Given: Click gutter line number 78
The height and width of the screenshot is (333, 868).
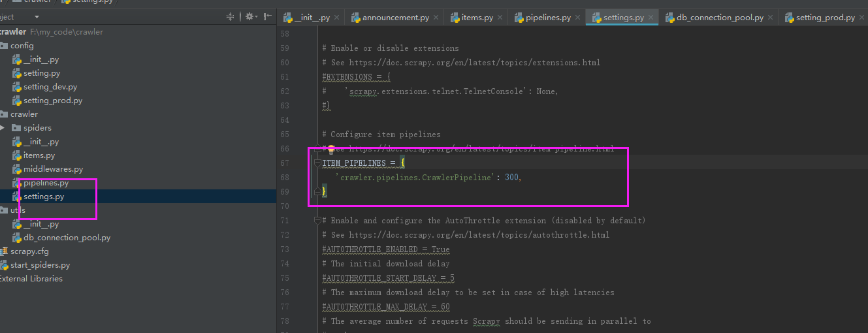Looking at the screenshot, I should [x=283, y=321].
